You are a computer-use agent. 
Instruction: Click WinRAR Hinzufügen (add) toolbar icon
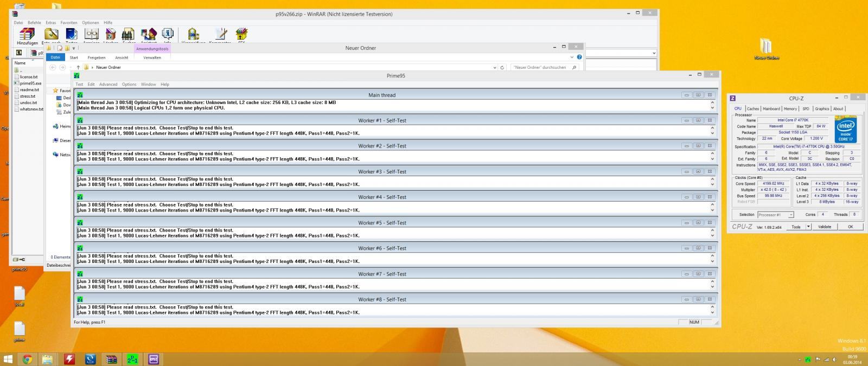coord(27,35)
